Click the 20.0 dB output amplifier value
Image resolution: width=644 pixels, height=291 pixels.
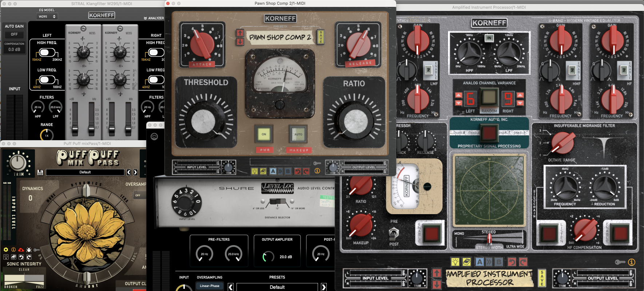point(286,257)
